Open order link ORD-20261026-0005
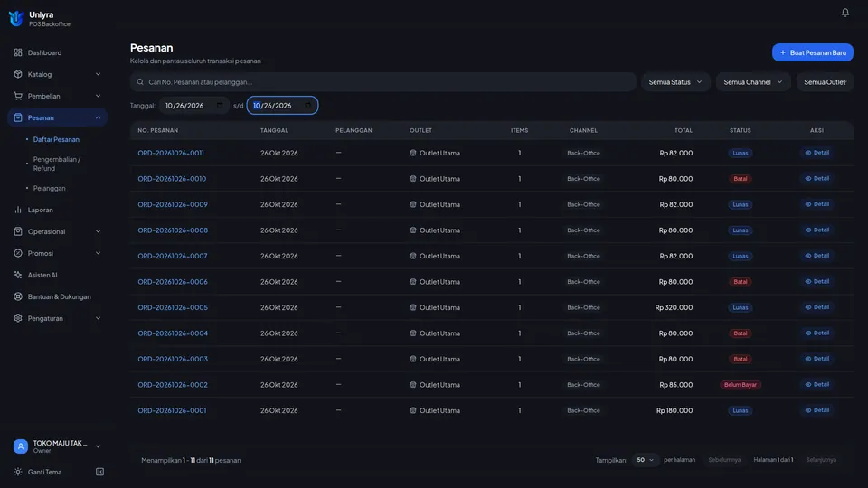 [x=173, y=307]
